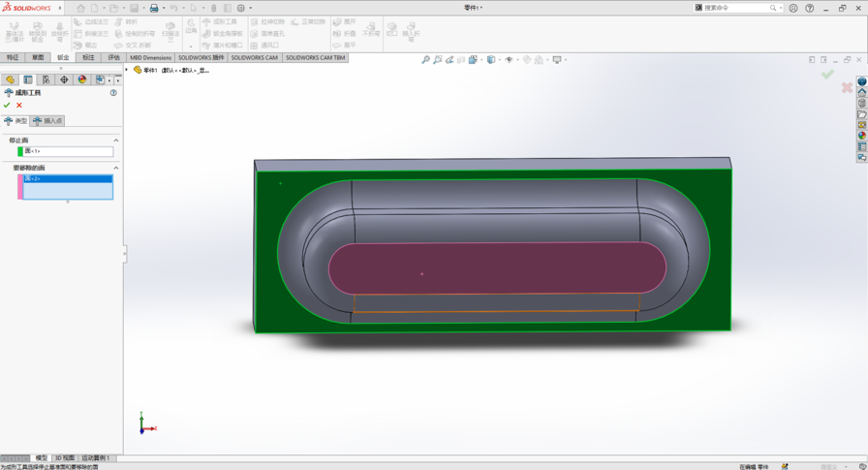The image size is (868, 470).
Task: Click the Home icon in the quick access toolbar
Action: point(80,9)
